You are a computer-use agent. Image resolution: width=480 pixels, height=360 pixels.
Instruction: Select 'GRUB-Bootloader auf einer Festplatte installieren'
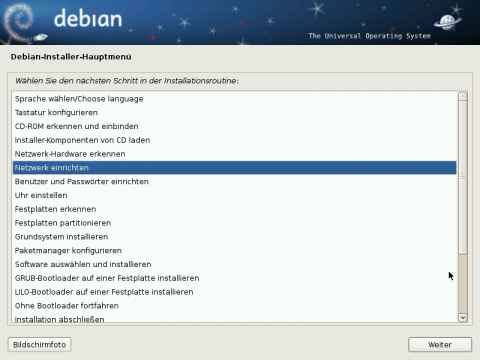point(234,278)
